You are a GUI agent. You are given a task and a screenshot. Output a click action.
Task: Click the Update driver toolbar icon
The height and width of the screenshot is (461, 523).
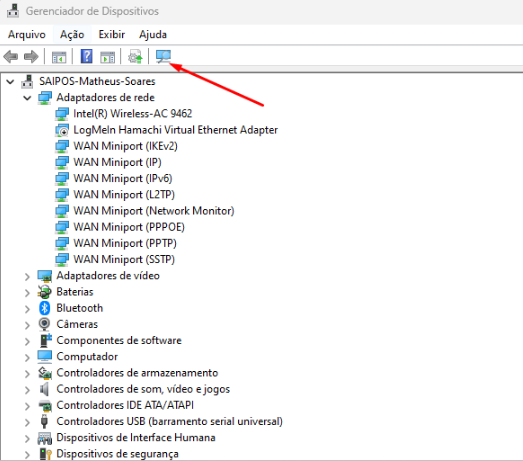(x=135, y=57)
